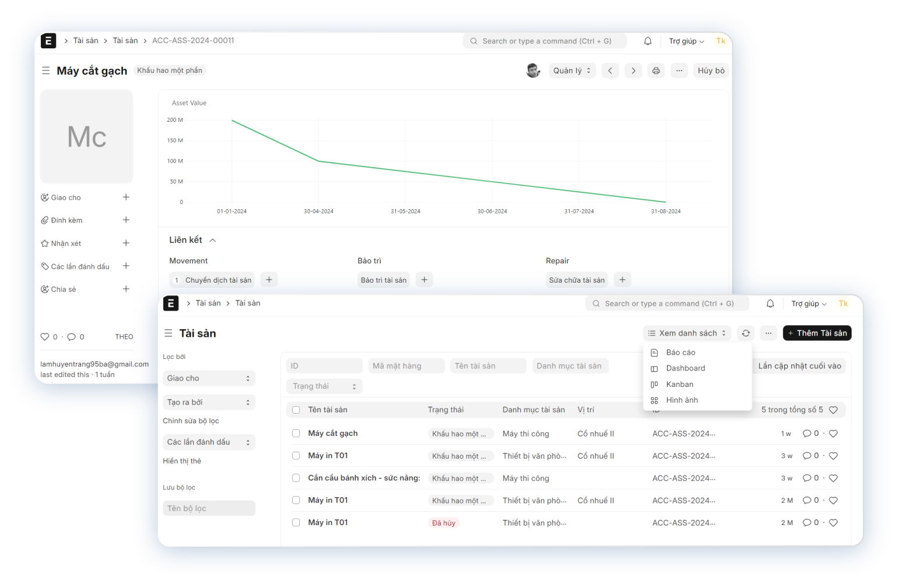
Task: Go to previous asset record arrow
Action: [610, 71]
